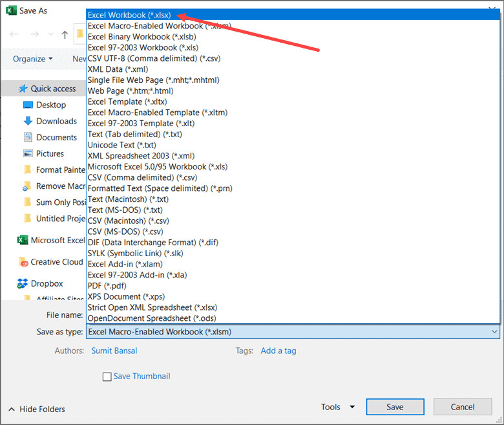
Task: Choose Text (MS-DOS) (*.txt)
Action: pos(293,210)
